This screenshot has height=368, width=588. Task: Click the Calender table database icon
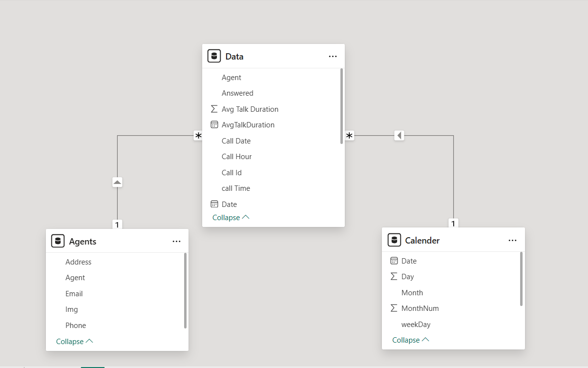(x=394, y=240)
